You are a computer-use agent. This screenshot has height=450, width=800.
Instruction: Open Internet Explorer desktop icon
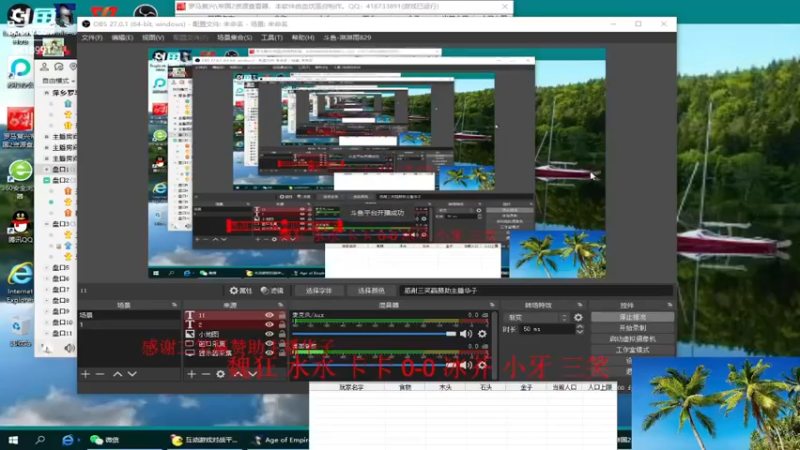(x=20, y=281)
